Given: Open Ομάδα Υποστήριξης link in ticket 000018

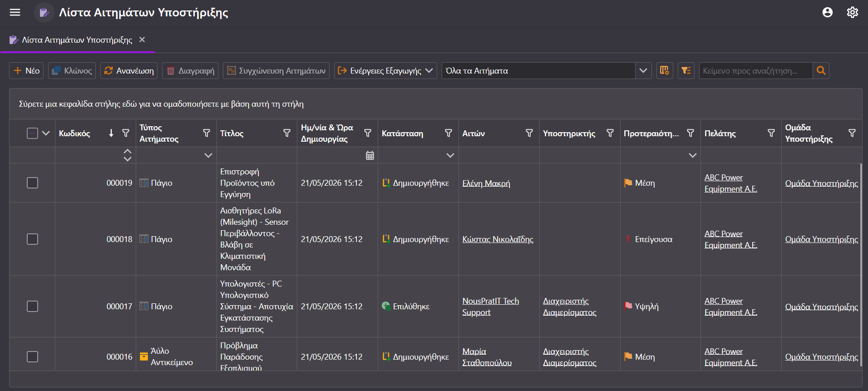Looking at the screenshot, I should click(x=822, y=239).
